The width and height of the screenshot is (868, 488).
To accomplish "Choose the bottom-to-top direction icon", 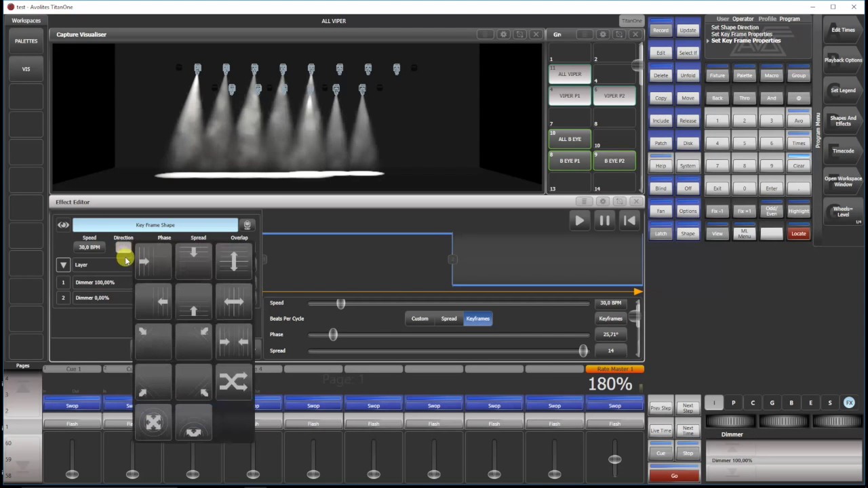I will (193, 302).
